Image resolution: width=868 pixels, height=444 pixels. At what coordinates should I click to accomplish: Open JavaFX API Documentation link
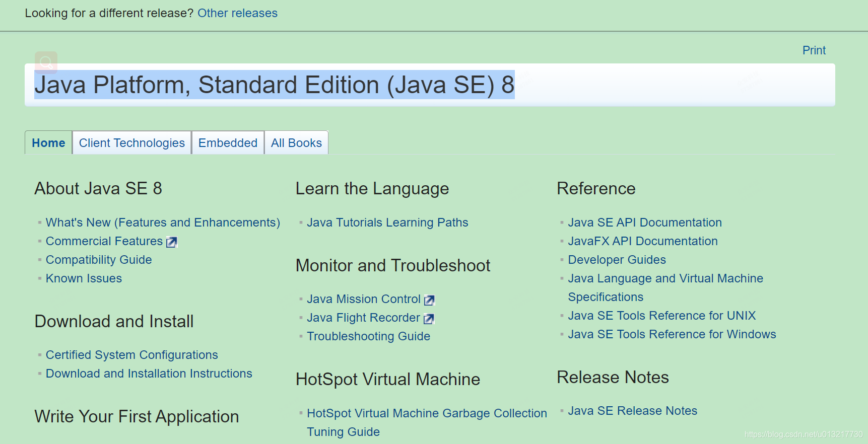point(643,241)
